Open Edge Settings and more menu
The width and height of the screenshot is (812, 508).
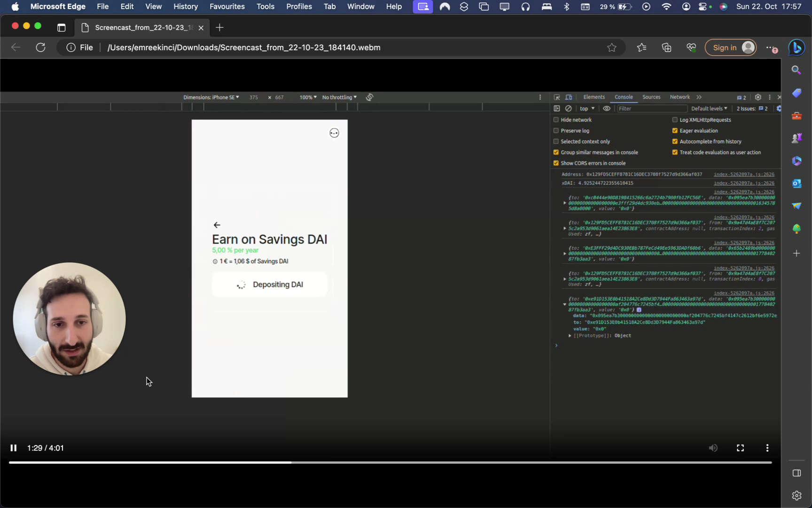pyautogui.click(x=771, y=48)
